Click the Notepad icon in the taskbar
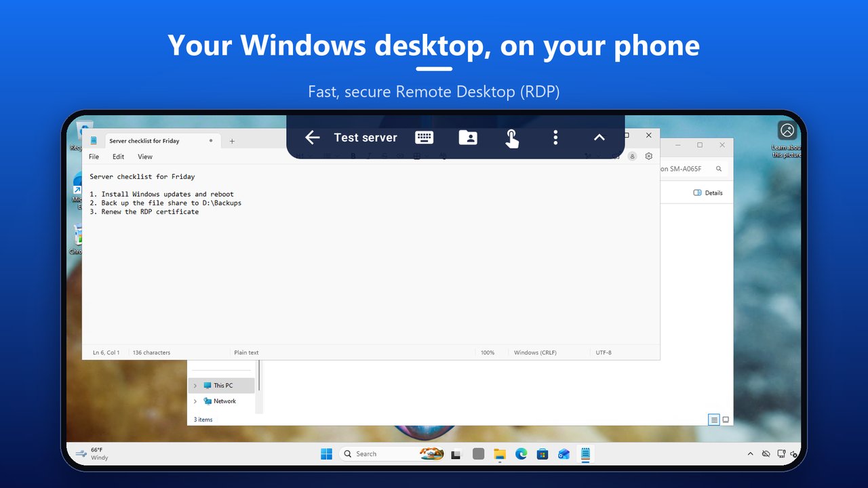This screenshot has height=488, width=868. click(585, 454)
